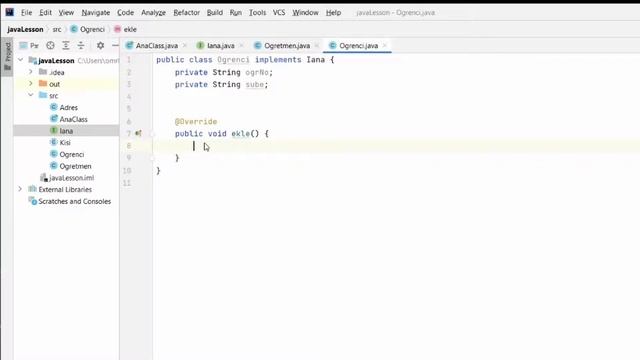Open the File menu

click(27, 13)
